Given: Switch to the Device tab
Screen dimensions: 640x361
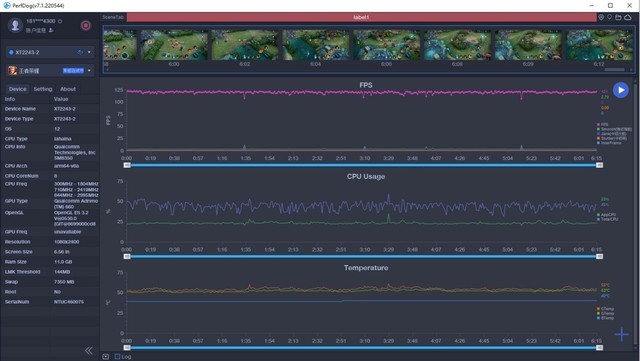Looking at the screenshot, I should tap(18, 89).
